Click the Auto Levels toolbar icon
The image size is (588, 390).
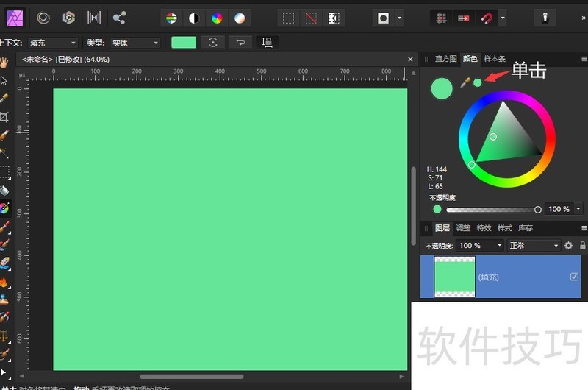tap(171, 18)
